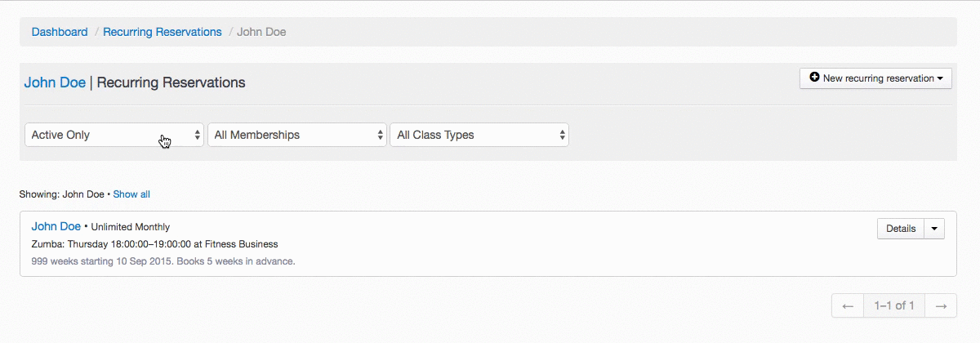Expand the New recurring reservation caret arrow
This screenshot has height=343, width=980.
click(x=940, y=79)
